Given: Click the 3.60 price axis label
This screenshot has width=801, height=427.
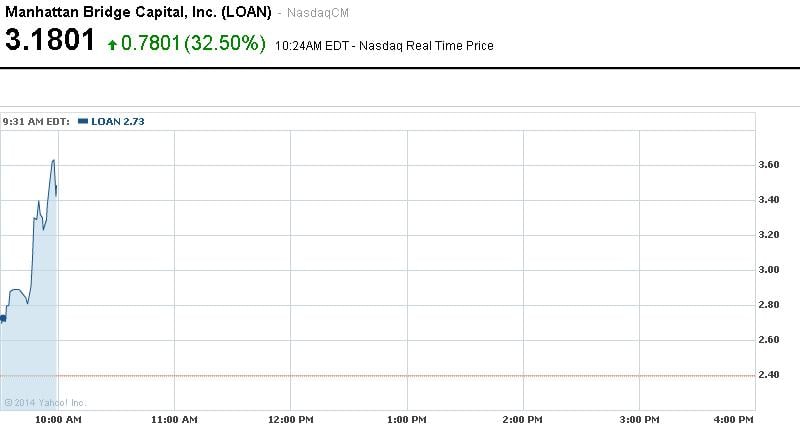Looking at the screenshot, I should (768, 164).
